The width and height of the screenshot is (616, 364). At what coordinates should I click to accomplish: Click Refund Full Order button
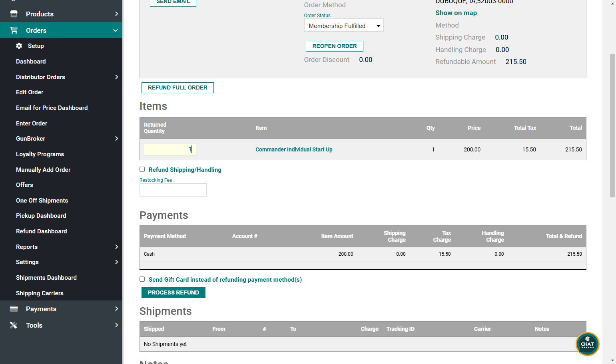tap(177, 88)
